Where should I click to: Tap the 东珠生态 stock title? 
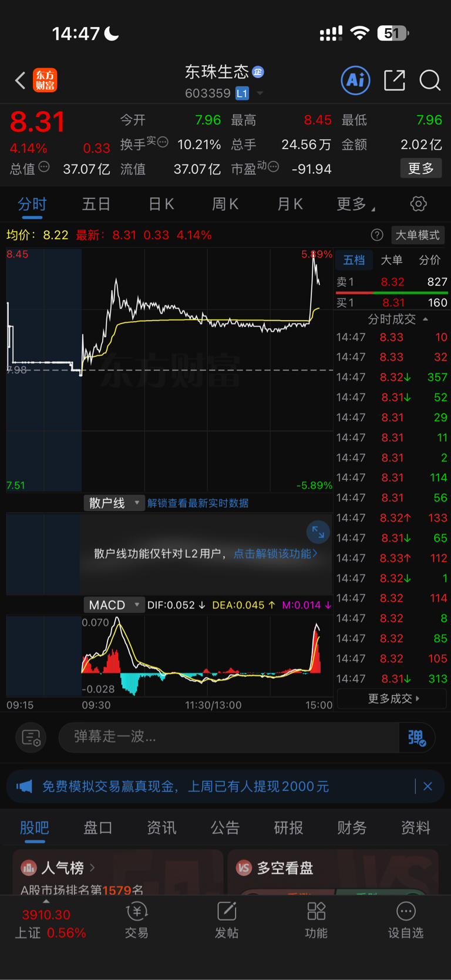tap(217, 72)
